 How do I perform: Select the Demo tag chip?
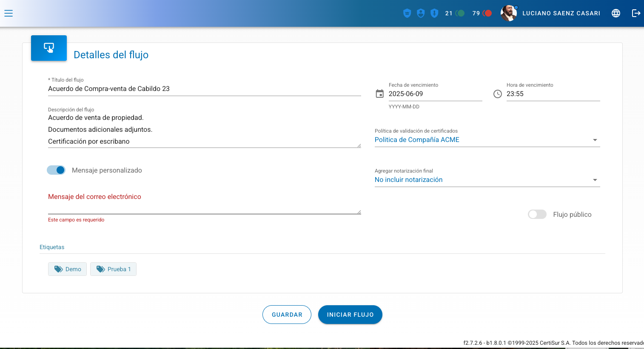[x=68, y=269]
